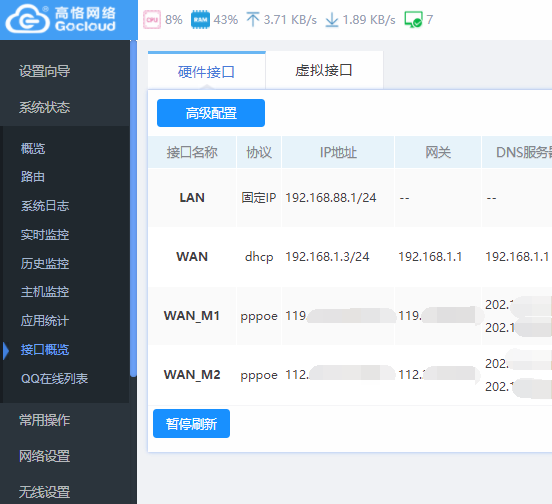Image resolution: width=552 pixels, height=504 pixels.
Task: Switch to the 硬件接口 tab
Action: click(207, 71)
